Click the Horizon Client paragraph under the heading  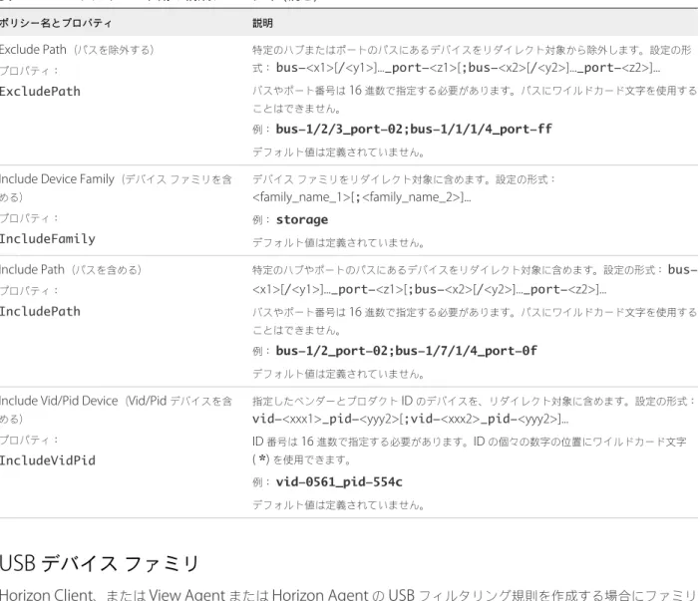click(348, 595)
